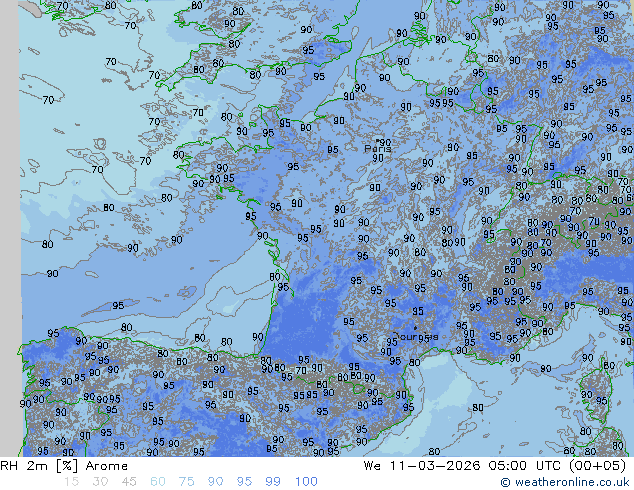Click the legend value 60
634x490 pixels.
158,482
